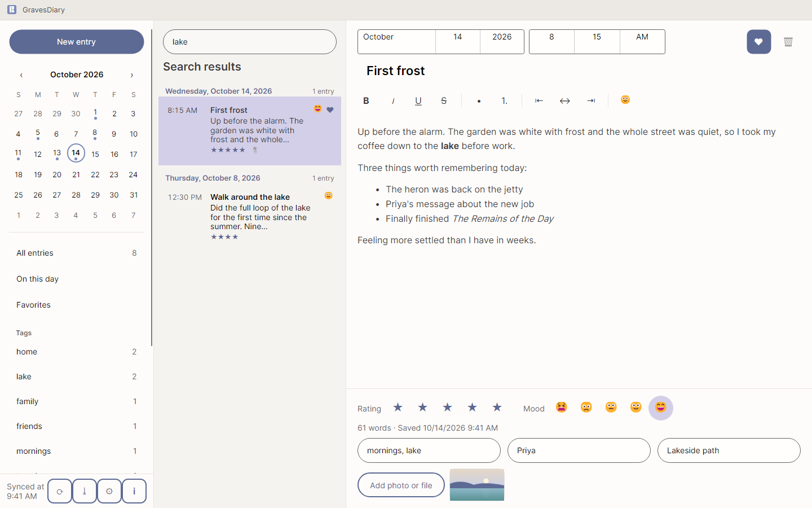The image size is (812, 508).
Task: Align text left in the editor
Action: tap(539, 100)
